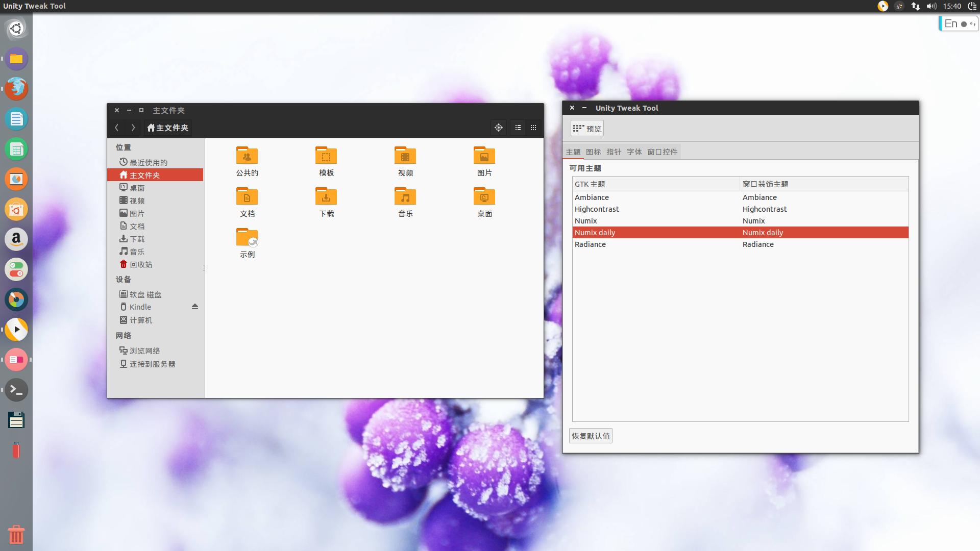
Task: Open the 下载 folder icon in the file pane
Action: pyautogui.click(x=326, y=202)
